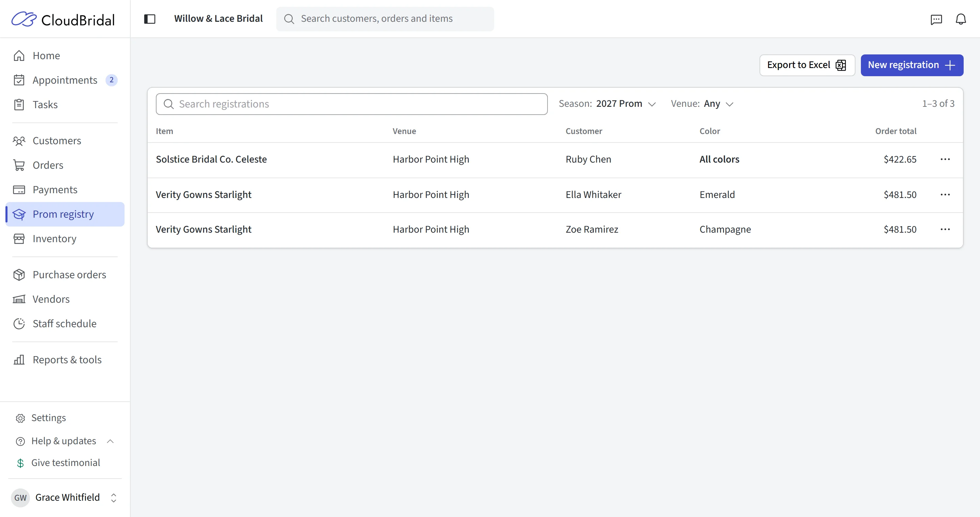Click the Order total column header

(896, 131)
